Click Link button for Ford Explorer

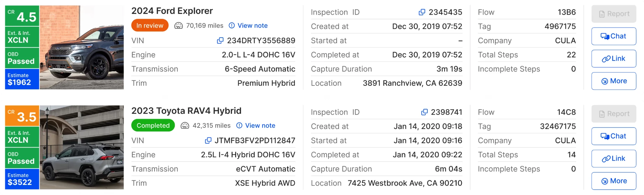click(614, 58)
